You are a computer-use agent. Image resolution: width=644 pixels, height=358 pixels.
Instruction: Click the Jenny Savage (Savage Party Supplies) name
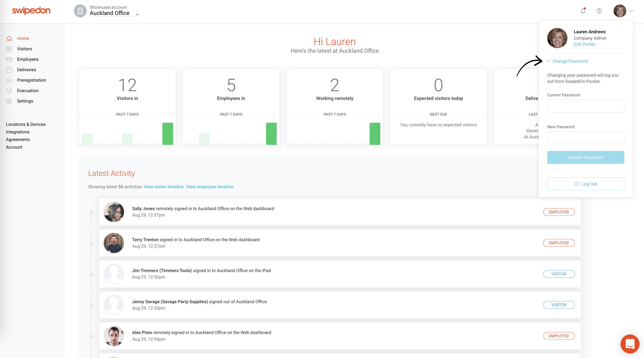click(x=170, y=302)
